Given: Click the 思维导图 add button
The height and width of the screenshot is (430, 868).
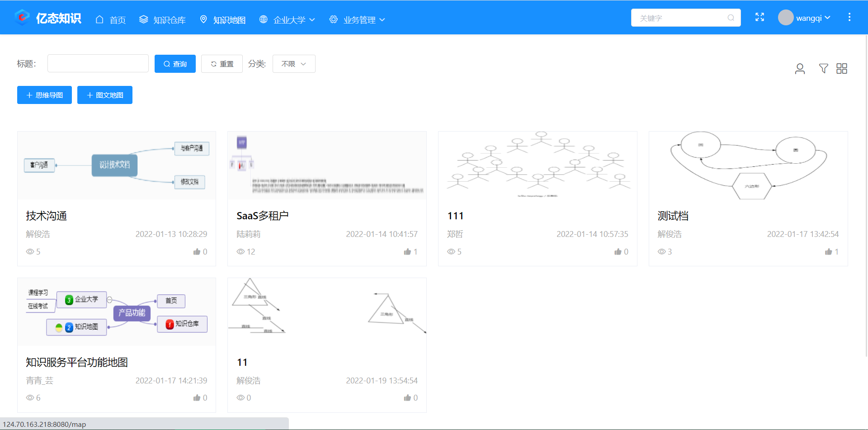Looking at the screenshot, I should coord(44,95).
